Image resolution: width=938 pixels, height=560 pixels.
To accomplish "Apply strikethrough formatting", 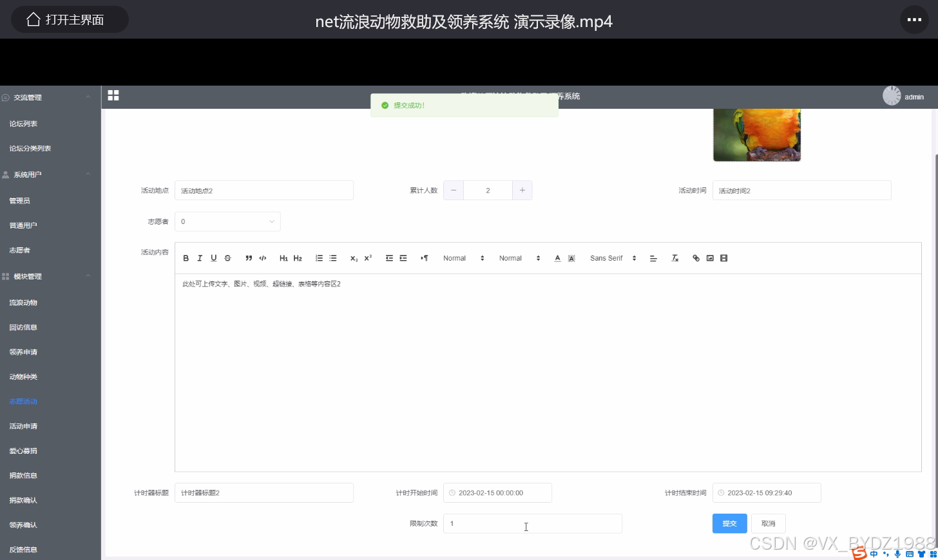I will (x=227, y=258).
